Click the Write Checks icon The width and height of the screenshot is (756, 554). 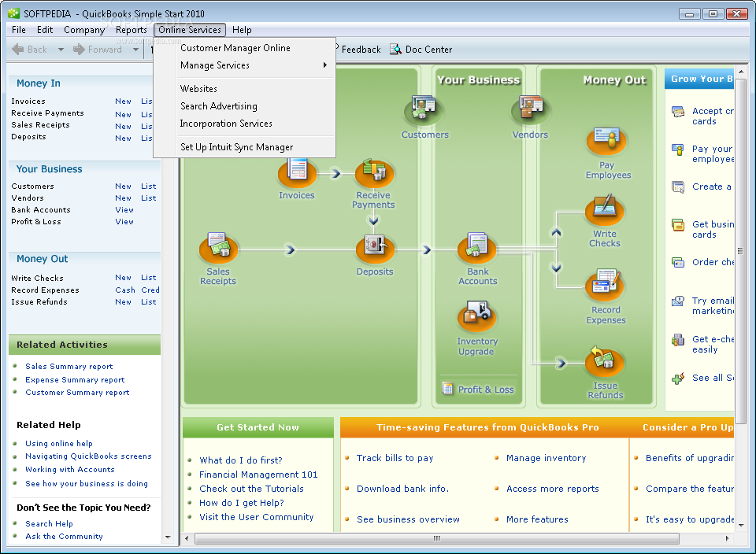point(604,211)
